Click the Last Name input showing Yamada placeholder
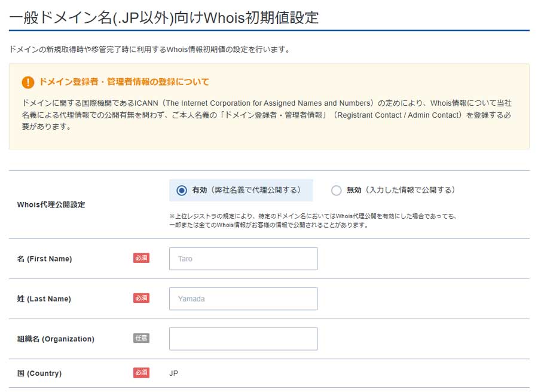 point(243,299)
